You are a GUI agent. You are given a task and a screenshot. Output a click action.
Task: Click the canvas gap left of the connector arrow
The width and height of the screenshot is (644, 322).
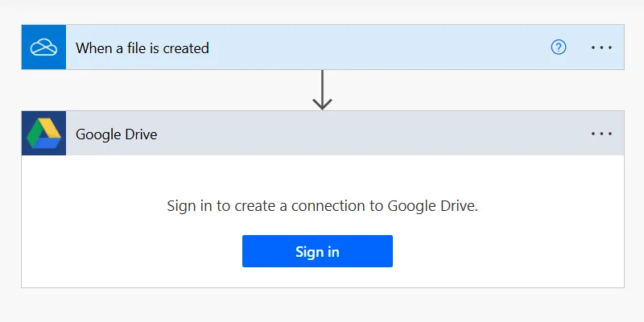(x=161, y=90)
